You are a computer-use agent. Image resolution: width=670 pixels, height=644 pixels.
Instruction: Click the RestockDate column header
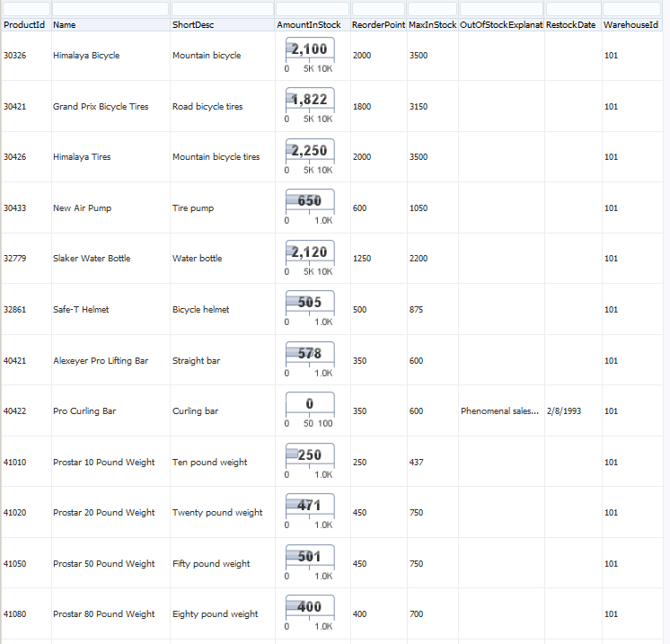[x=573, y=25]
